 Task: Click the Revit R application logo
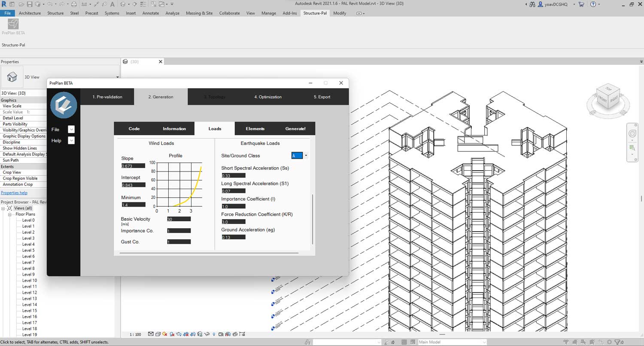click(4, 4)
